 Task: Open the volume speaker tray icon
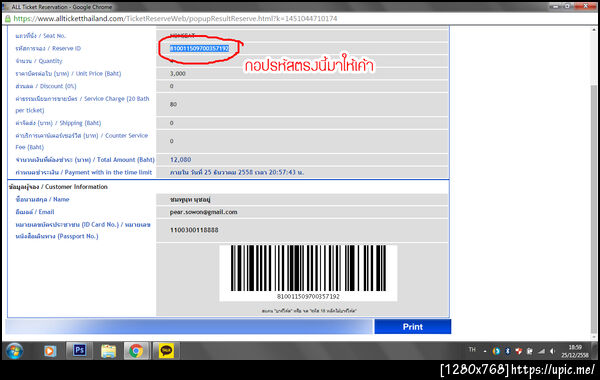tap(552, 351)
